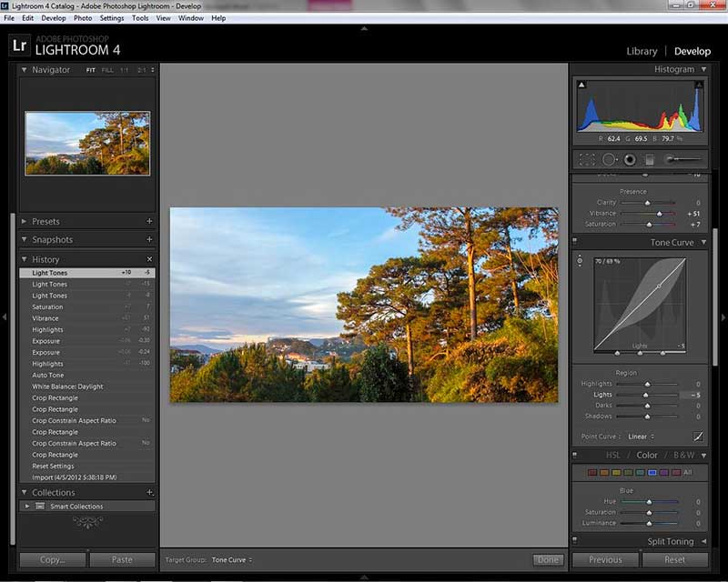Click the Previous button
Image resolution: width=728 pixels, height=582 pixels.
point(605,560)
